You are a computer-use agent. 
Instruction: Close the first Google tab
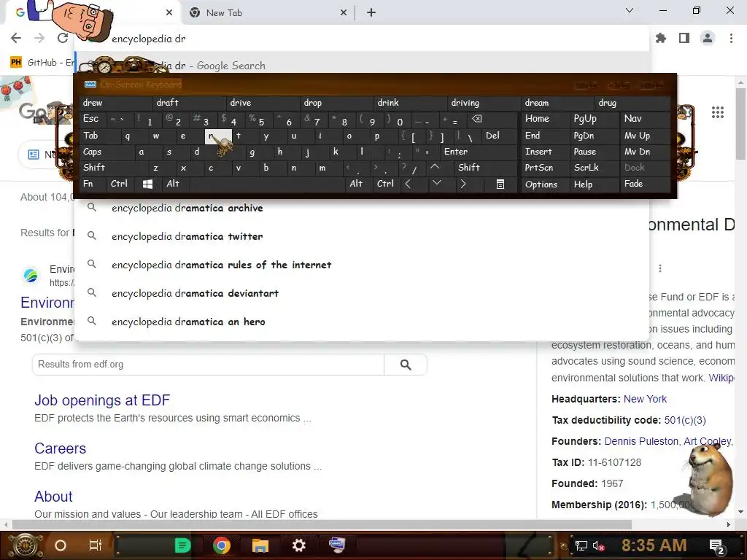pyautogui.click(x=169, y=13)
